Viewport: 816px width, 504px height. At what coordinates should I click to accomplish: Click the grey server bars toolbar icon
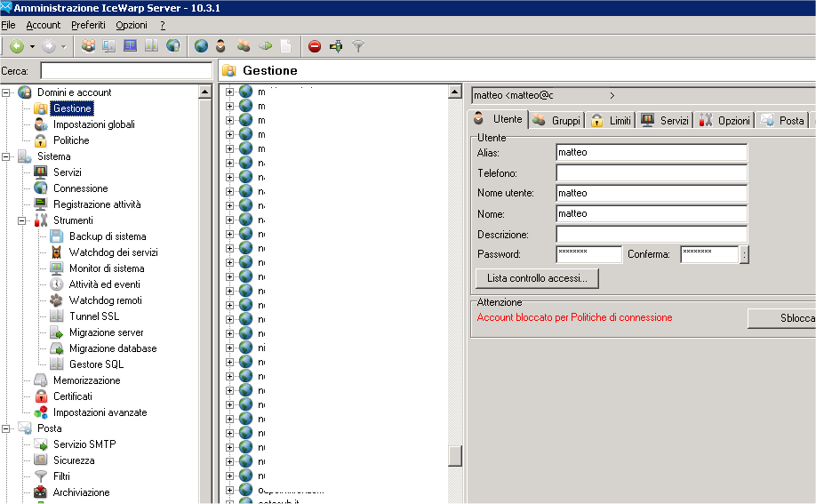coord(151,46)
